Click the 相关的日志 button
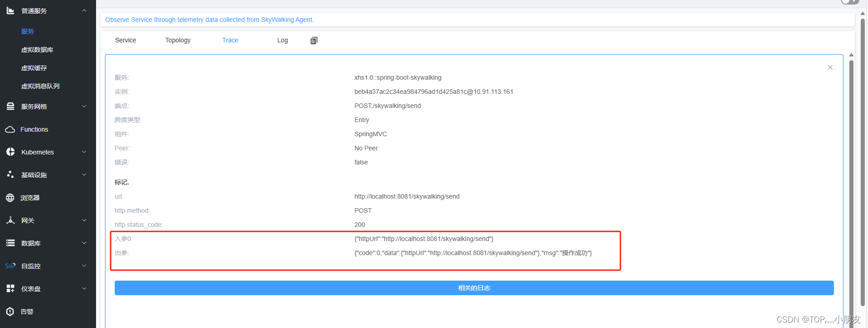The height and width of the screenshot is (328, 868). pyautogui.click(x=474, y=288)
